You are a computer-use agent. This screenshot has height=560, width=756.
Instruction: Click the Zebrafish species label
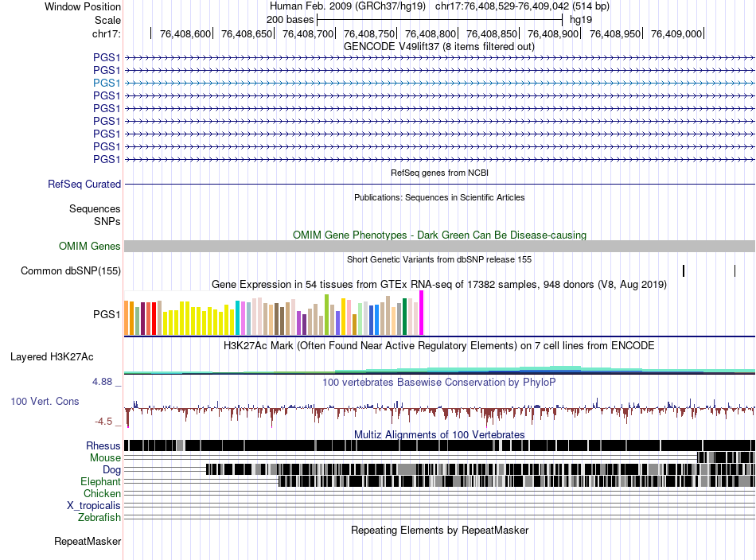tap(99, 518)
